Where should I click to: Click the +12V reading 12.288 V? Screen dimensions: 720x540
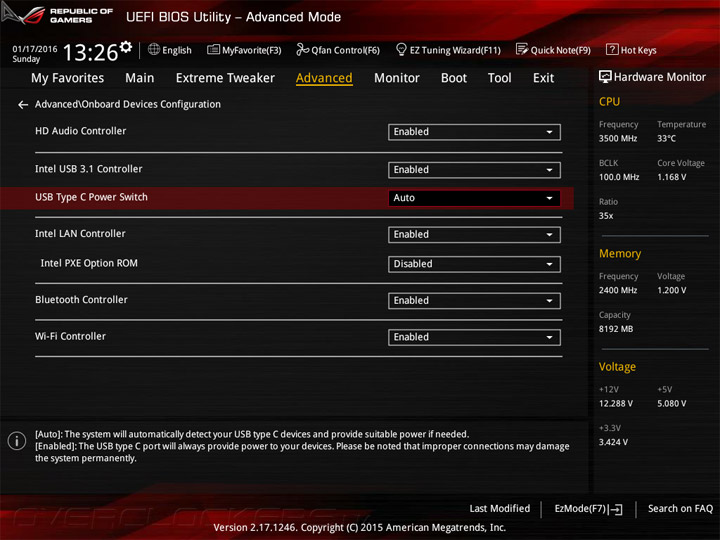(x=616, y=404)
